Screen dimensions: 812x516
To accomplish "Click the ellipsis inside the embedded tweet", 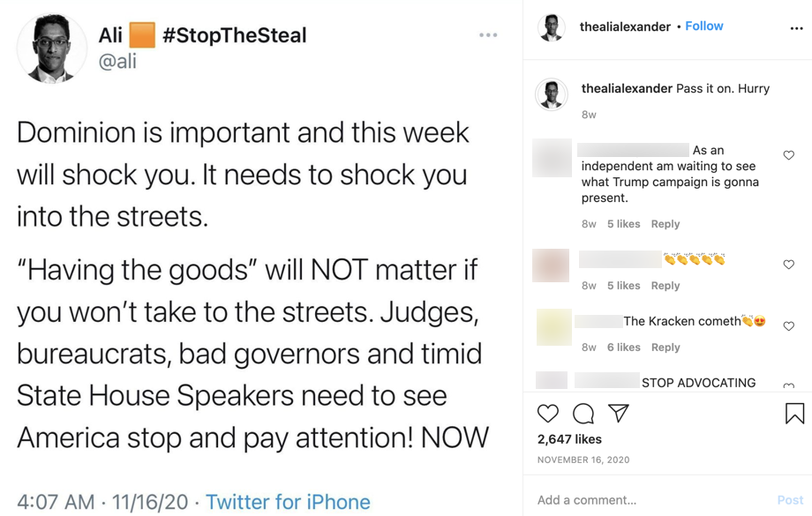I will pyautogui.click(x=488, y=34).
